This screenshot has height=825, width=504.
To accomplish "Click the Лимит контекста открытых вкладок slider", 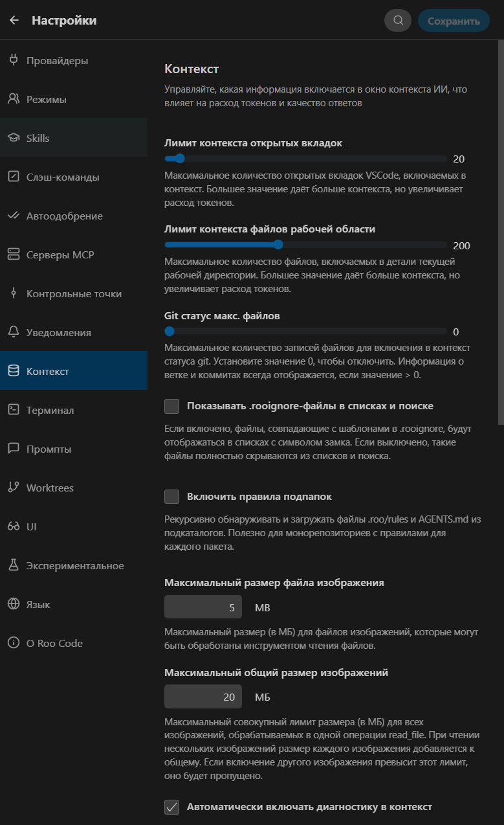I will tap(305, 159).
